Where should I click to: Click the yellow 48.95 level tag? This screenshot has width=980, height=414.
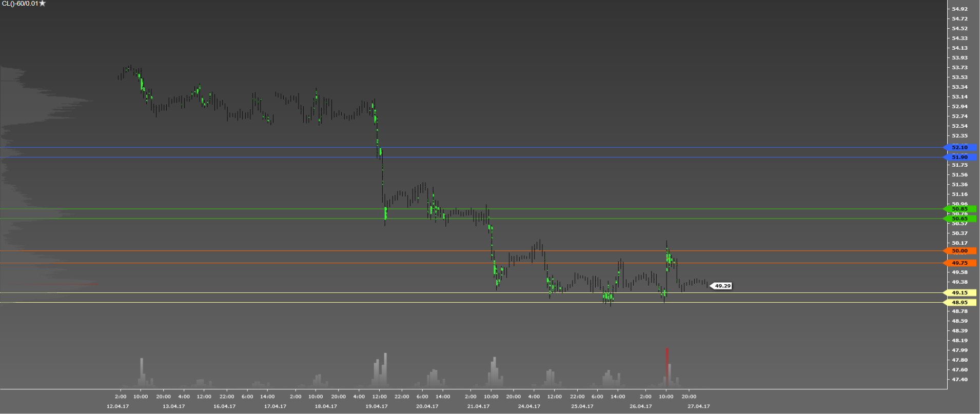(960, 303)
